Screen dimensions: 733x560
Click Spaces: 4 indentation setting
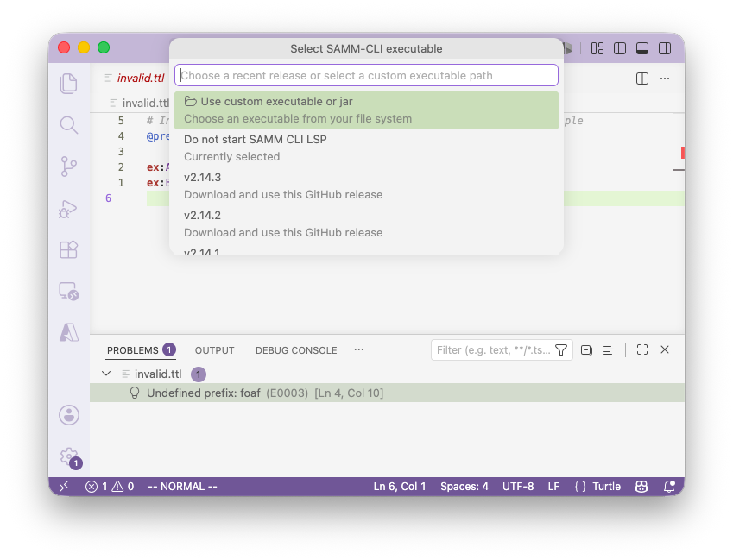point(464,486)
